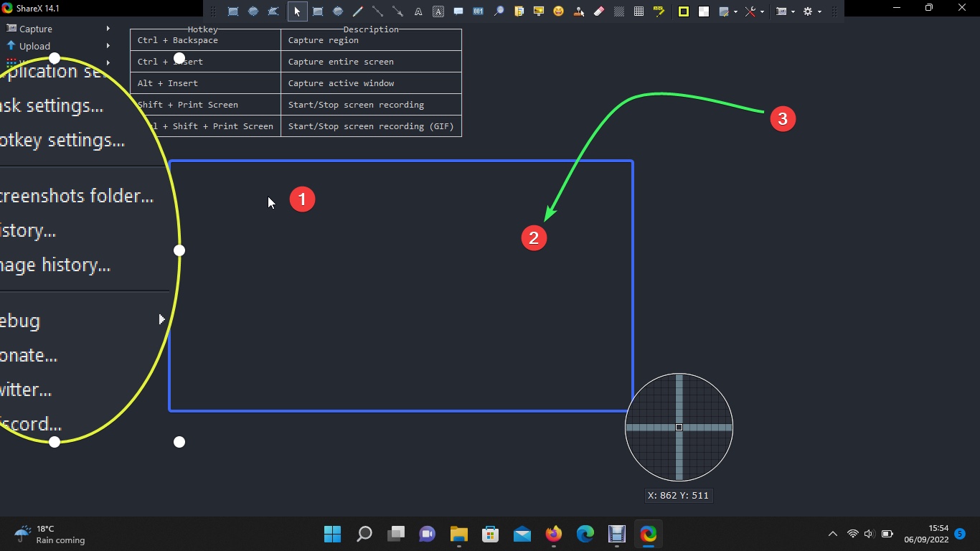This screenshot has height=551, width=980.
Task: Pick the magnify tool
Action: 499,11
